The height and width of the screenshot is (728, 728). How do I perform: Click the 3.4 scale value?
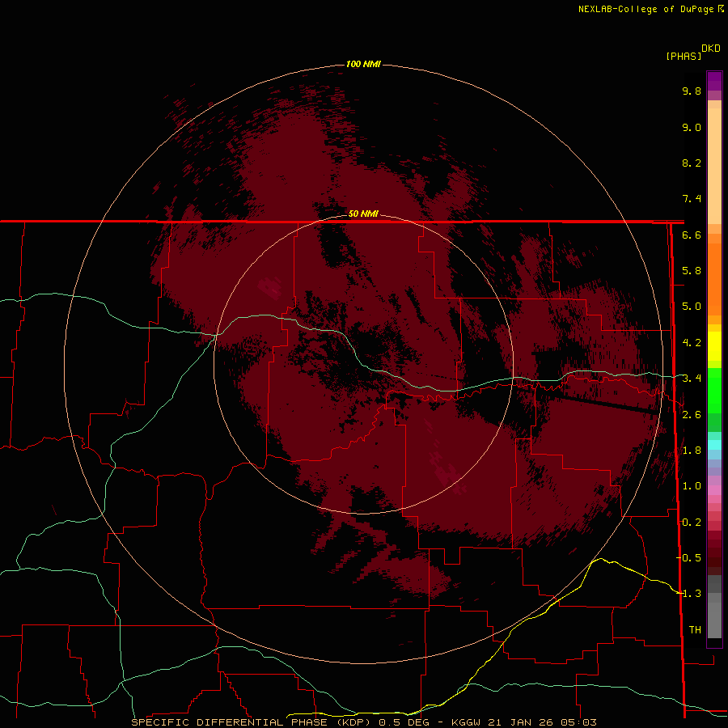coord(692,379)
